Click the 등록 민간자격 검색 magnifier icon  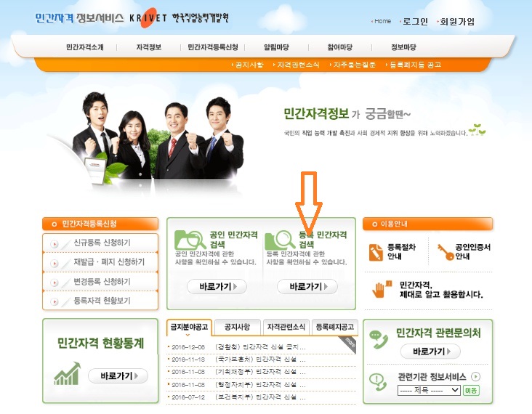point(279,239)
